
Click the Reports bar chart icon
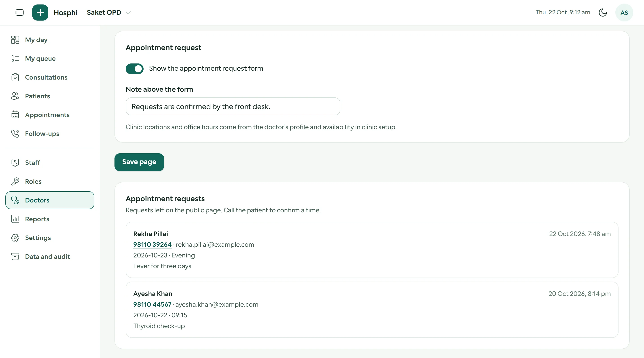click(15, 219)
